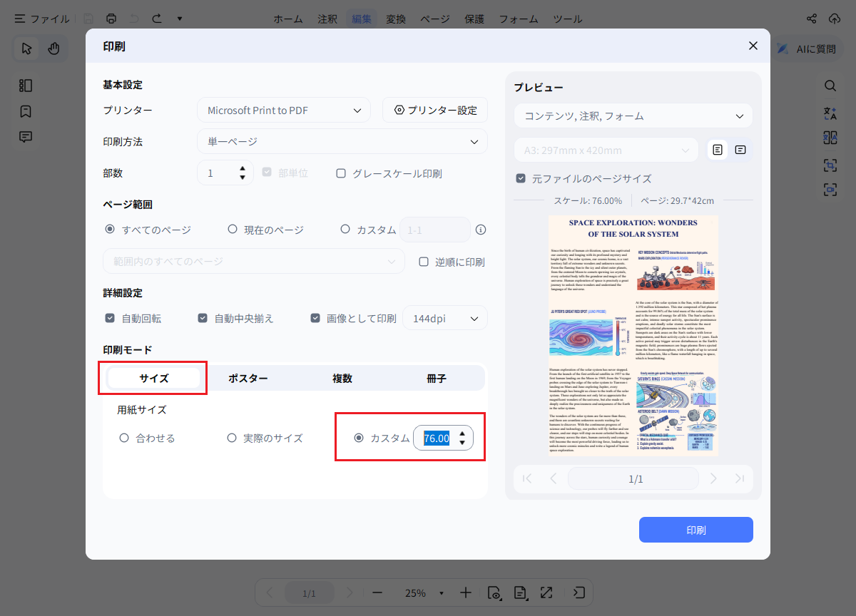Toggle the 逆順に印刷 checkbox

[424, 262]
